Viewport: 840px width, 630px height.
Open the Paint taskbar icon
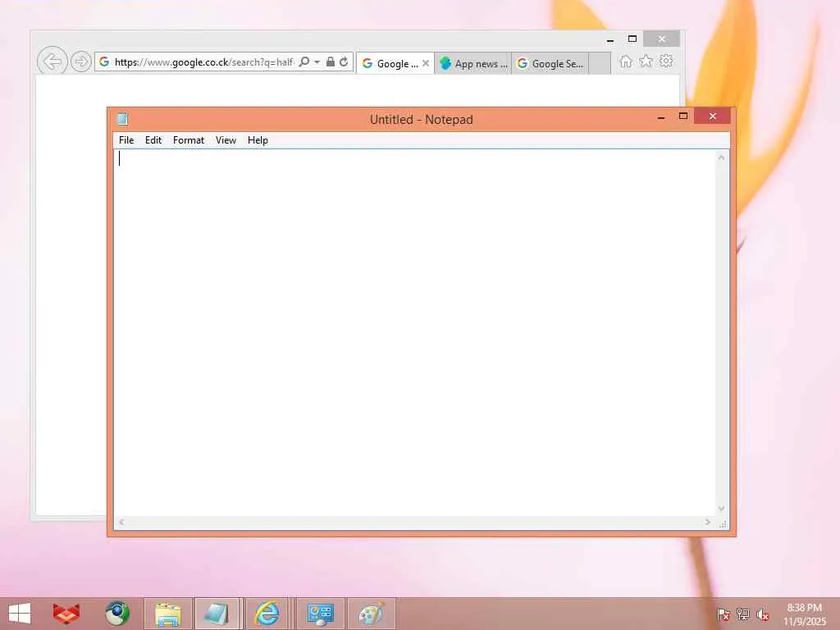tap(372, 614)
